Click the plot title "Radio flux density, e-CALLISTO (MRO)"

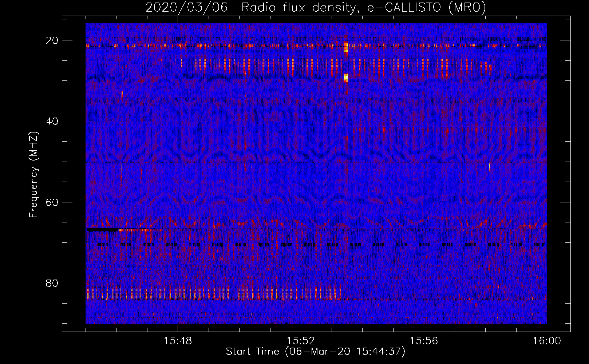(x=364, y=7)
